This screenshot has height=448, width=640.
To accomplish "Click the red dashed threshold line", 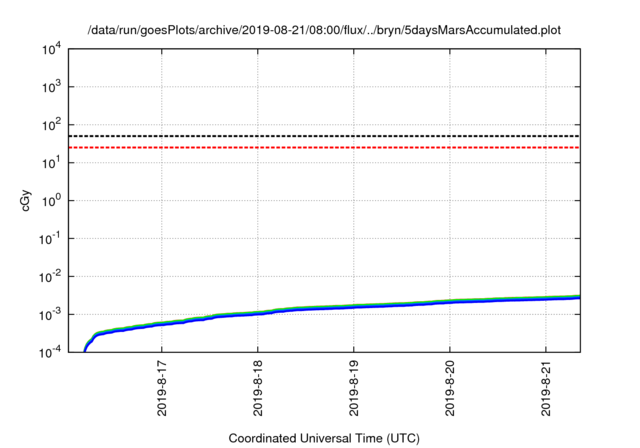I will click(x=324, y=147).
